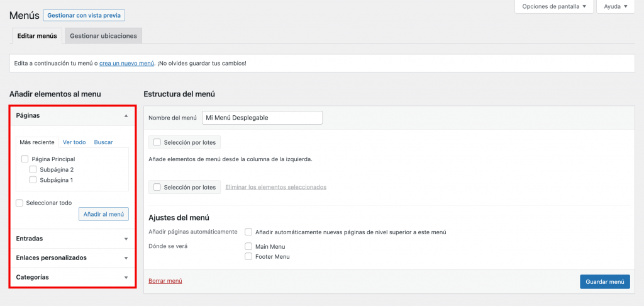Image resolution: width=644 pixels, height=306 pixels.
Task: Expand the Entradas section
Action: point(126,239)
